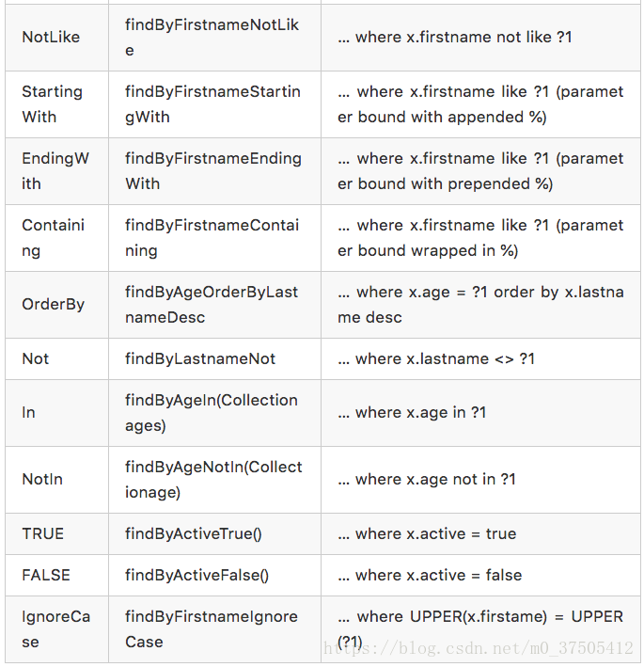Click the findByFirstnameContaining method cell

(214, 238)
